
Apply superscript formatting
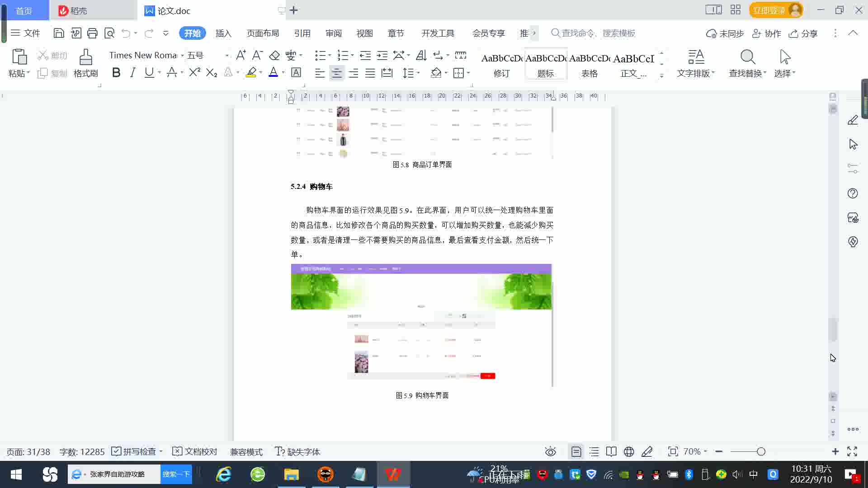coord(194,72)
